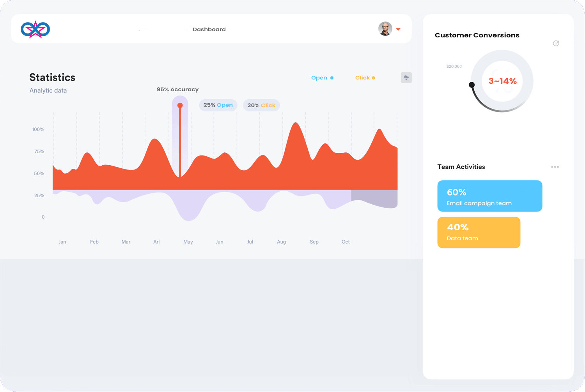Select the 20% Click badge
The height and width of the screenshot is (392, 585).
point(261,105)
